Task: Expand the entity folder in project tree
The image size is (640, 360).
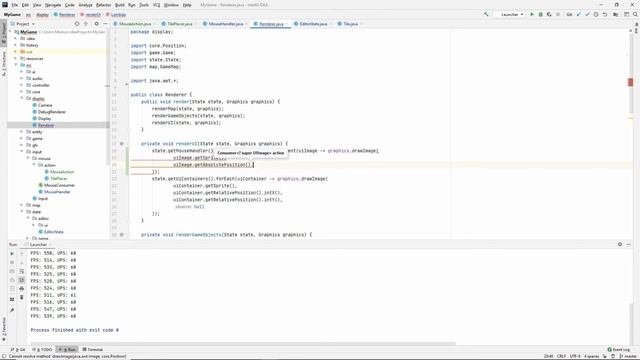Action: tap(22, 132)
